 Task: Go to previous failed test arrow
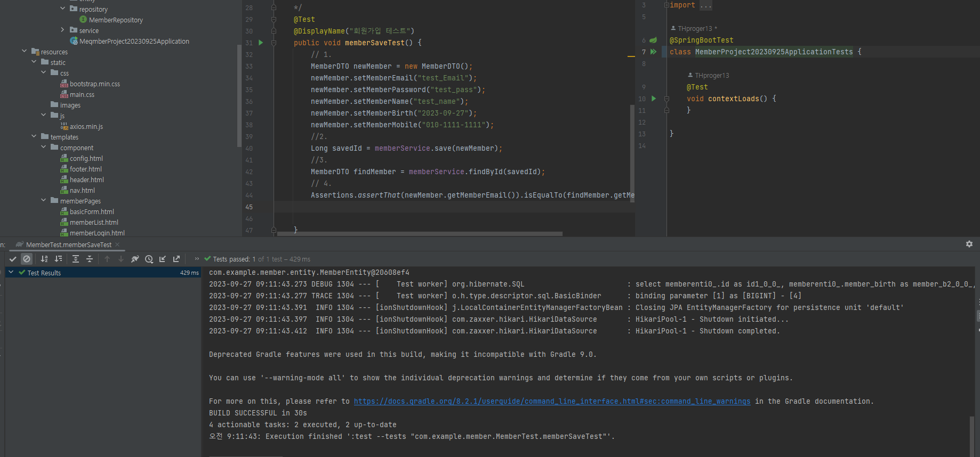107,259
